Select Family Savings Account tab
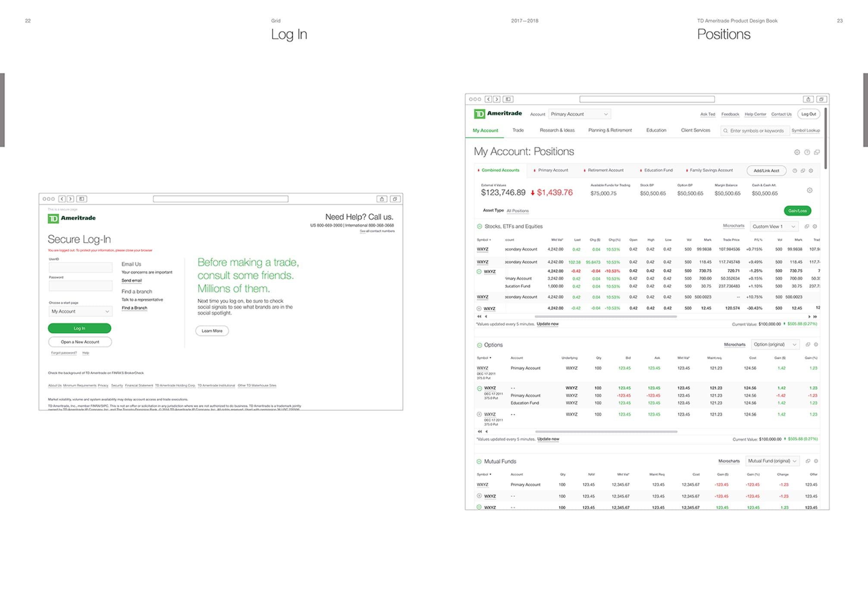 click(x=709, y=170)
